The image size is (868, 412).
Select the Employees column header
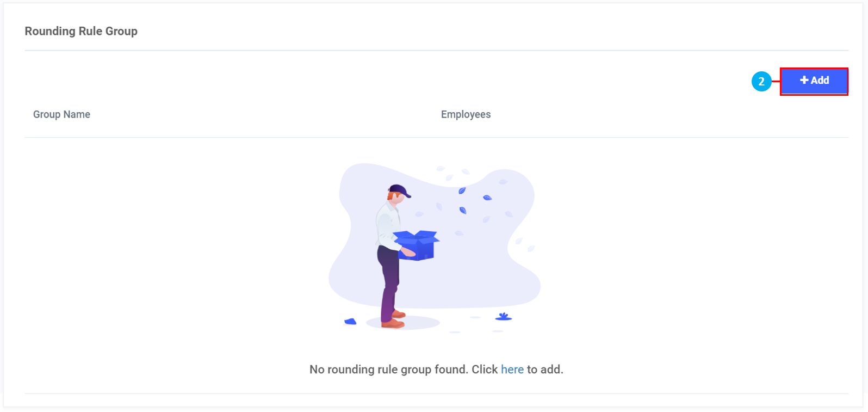(466, 114)
